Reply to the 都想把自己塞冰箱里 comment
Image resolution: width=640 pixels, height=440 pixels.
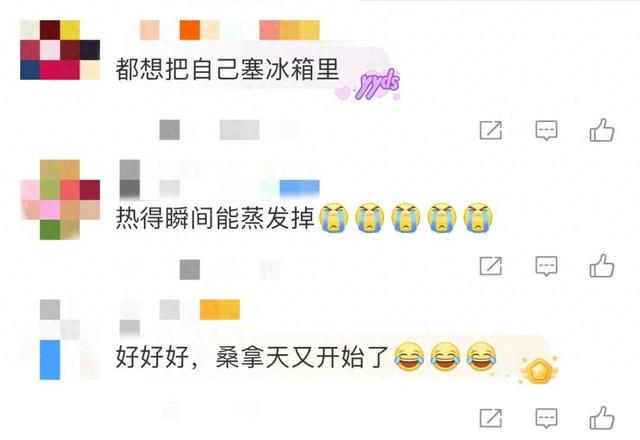(x=546, y=131)
